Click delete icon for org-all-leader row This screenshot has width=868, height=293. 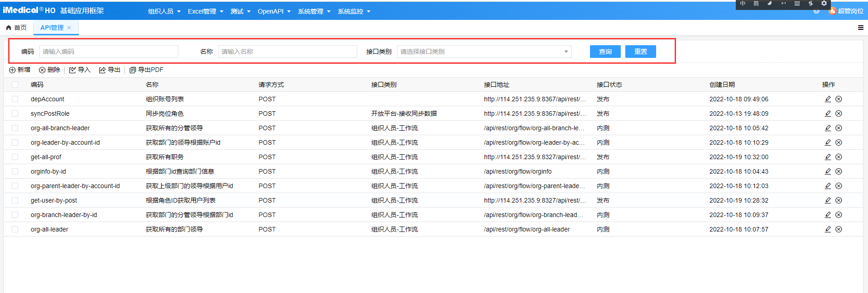coord(839,229)
